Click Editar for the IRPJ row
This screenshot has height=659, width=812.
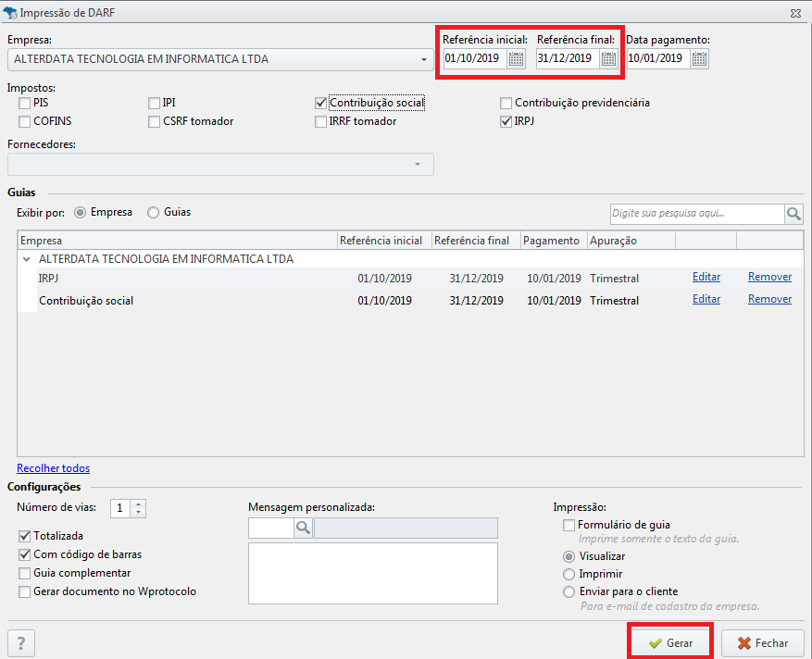click(706, 277)
